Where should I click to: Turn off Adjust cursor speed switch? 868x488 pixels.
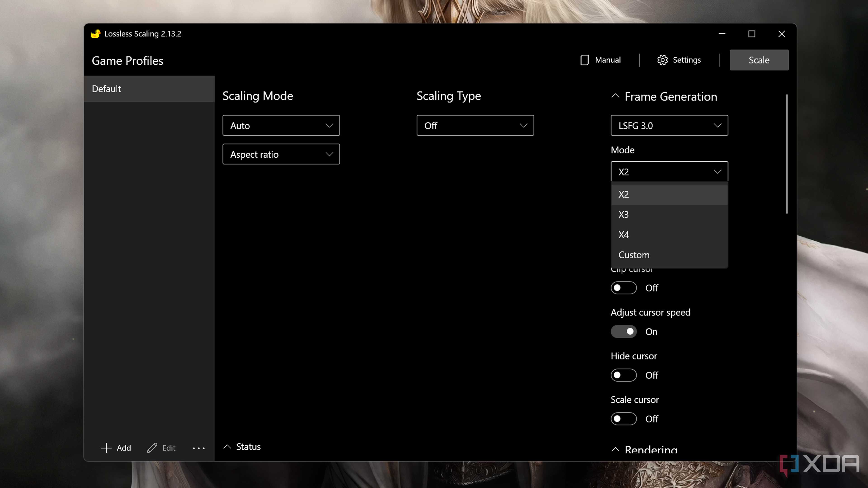[624, 332]
